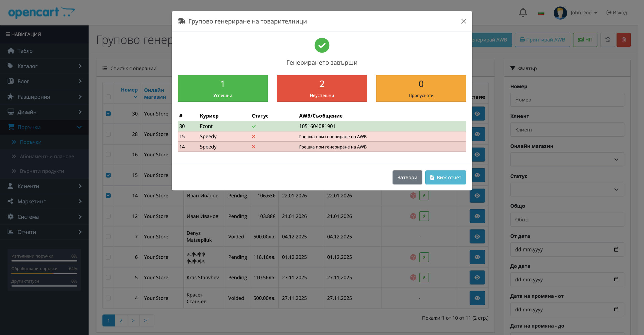The image size is (644, 335).
Task: Close the dialog with X icon
Action: tap(463, 21)
